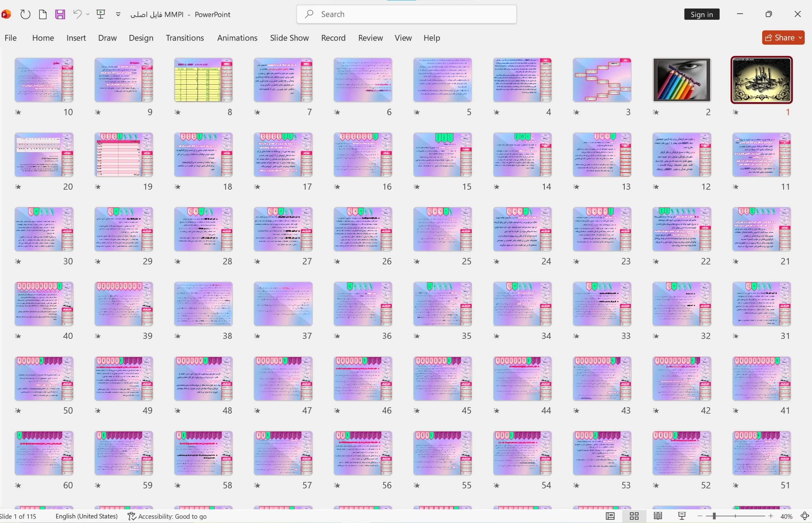
Task: Click Slide Sorter view icon in status bar
Action: click(634, 516)
